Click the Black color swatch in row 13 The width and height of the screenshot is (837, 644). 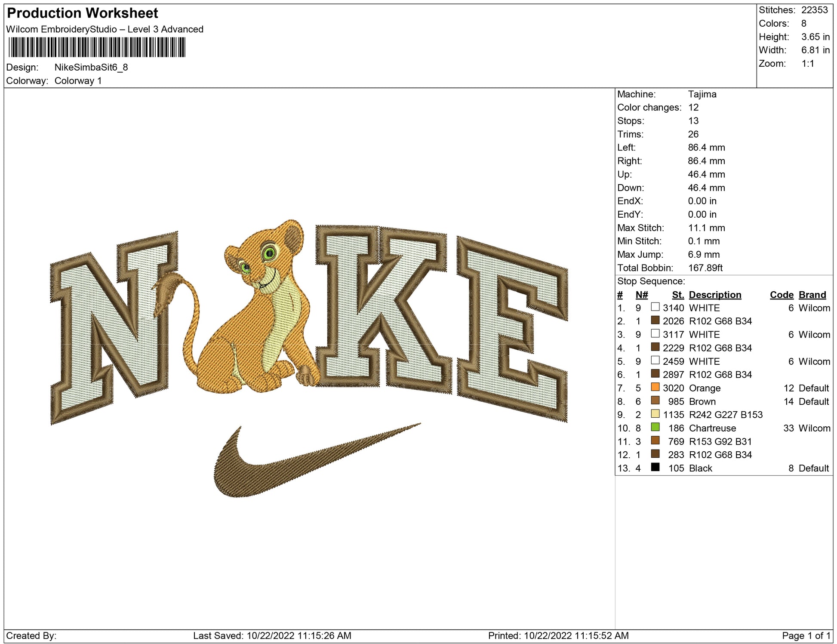click(655, 467)
